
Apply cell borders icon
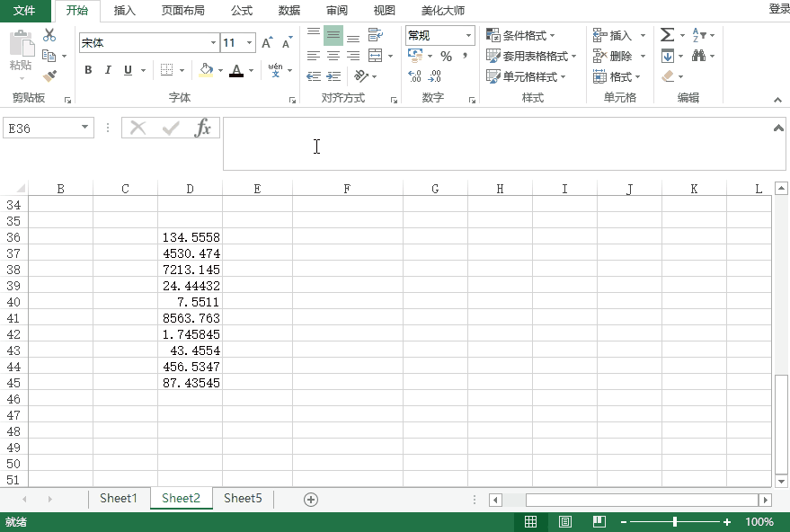(x=166, y=70)
